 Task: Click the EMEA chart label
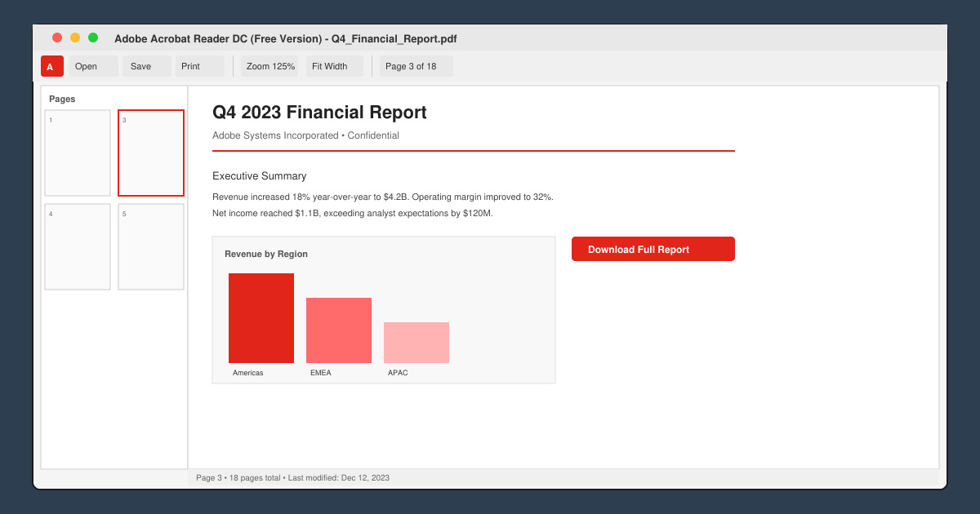tap(321, 373)
